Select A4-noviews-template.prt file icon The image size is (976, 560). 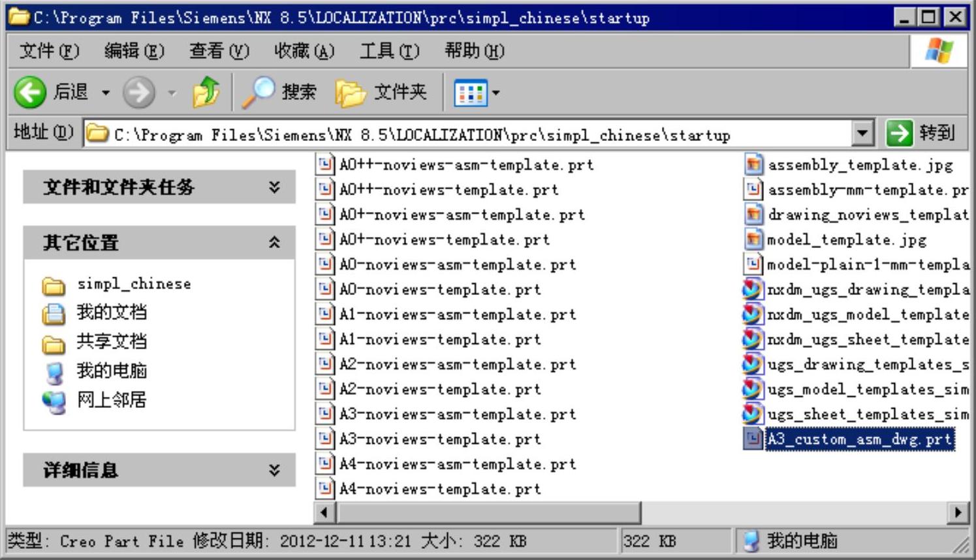[325, 488]
